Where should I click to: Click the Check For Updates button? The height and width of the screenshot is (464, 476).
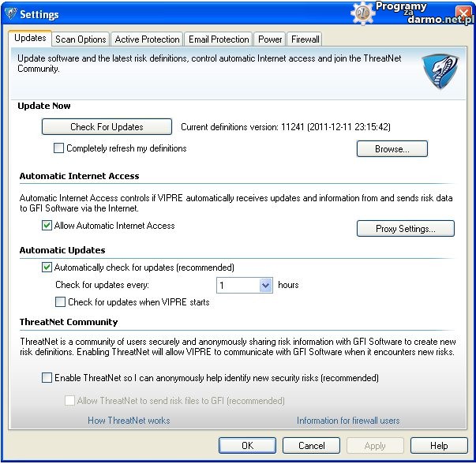pyautogui.click(x=107, y=127)
